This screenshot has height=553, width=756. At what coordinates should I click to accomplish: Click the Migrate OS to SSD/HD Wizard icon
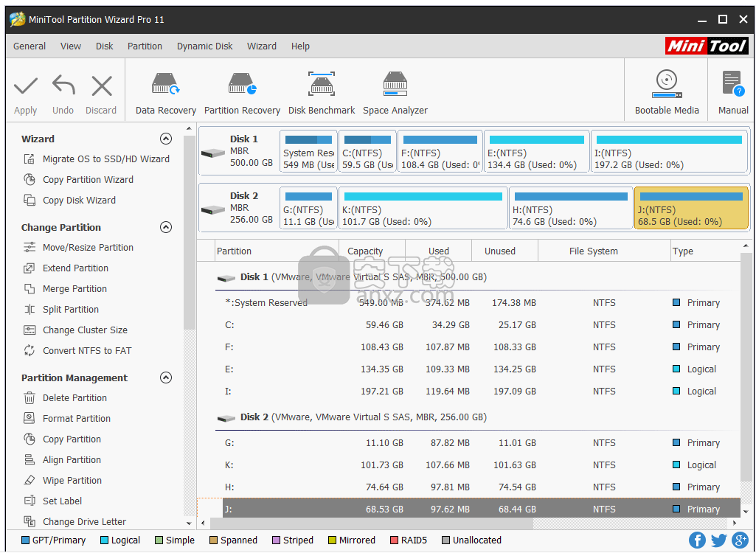30,159
